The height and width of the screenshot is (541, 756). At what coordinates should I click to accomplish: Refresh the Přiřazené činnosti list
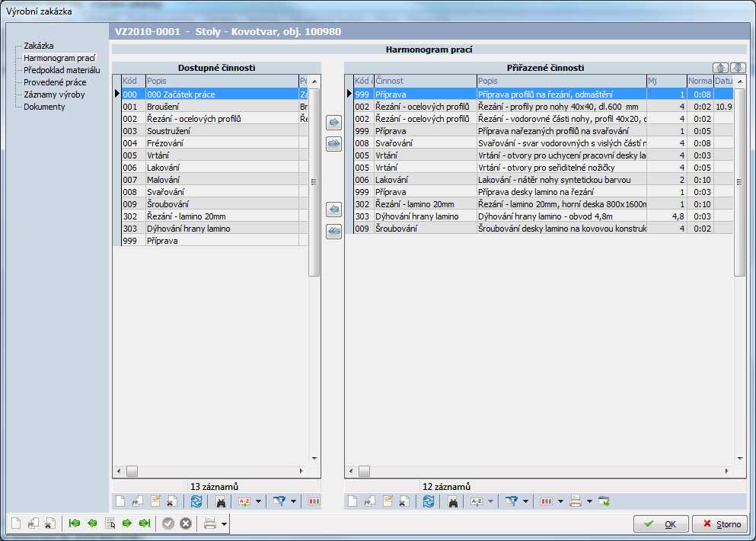point(428,501)
